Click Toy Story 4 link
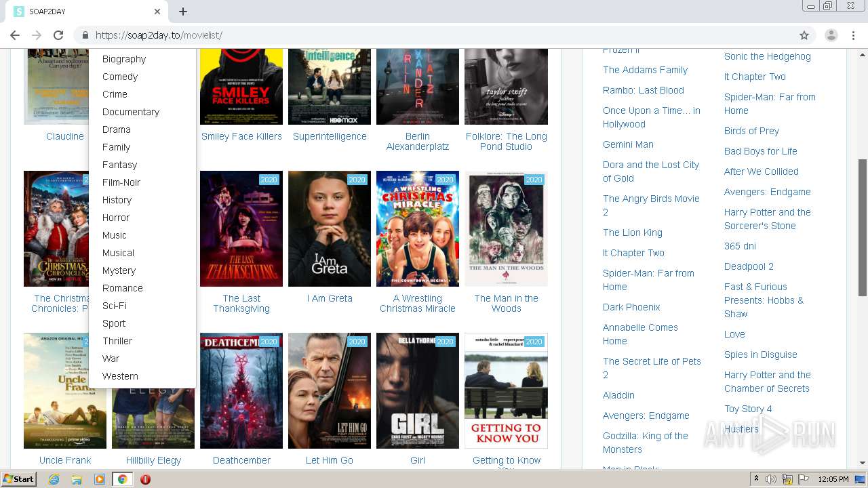The height and width of the screenshot is (488, 868). 748,409
